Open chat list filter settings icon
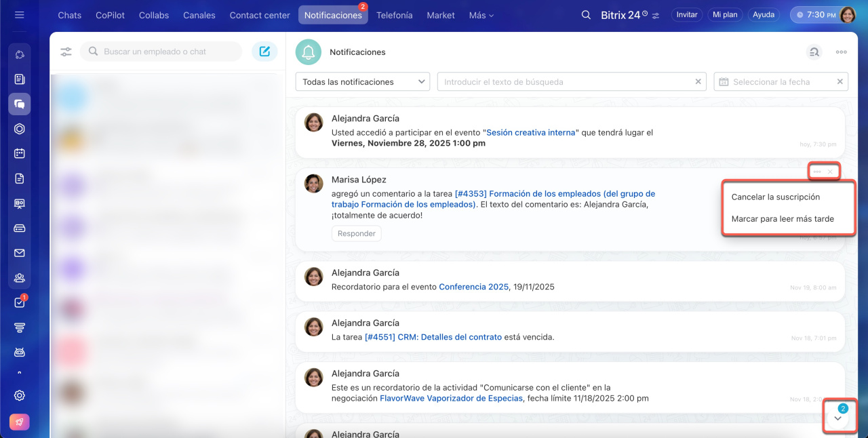Viewport: 868px width, 438px height. (66, 52)
